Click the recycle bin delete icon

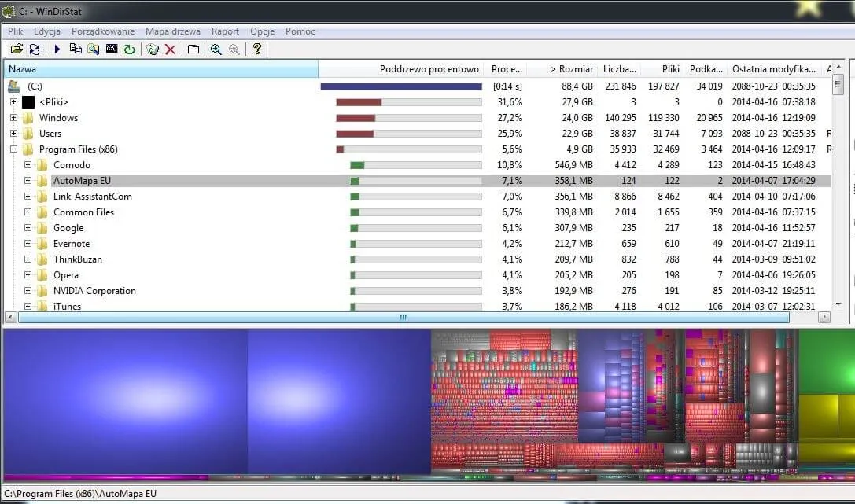(x=153, y=50)
